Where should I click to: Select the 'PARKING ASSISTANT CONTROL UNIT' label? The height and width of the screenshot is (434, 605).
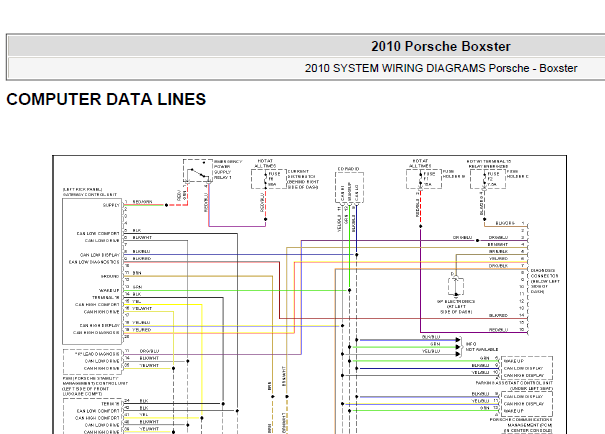click(514, 383)
